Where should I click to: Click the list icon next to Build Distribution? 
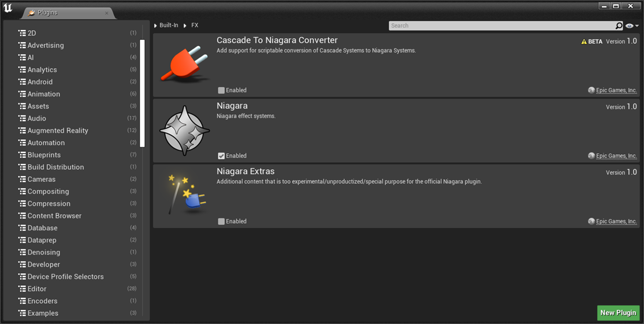[x=22, y=167]
